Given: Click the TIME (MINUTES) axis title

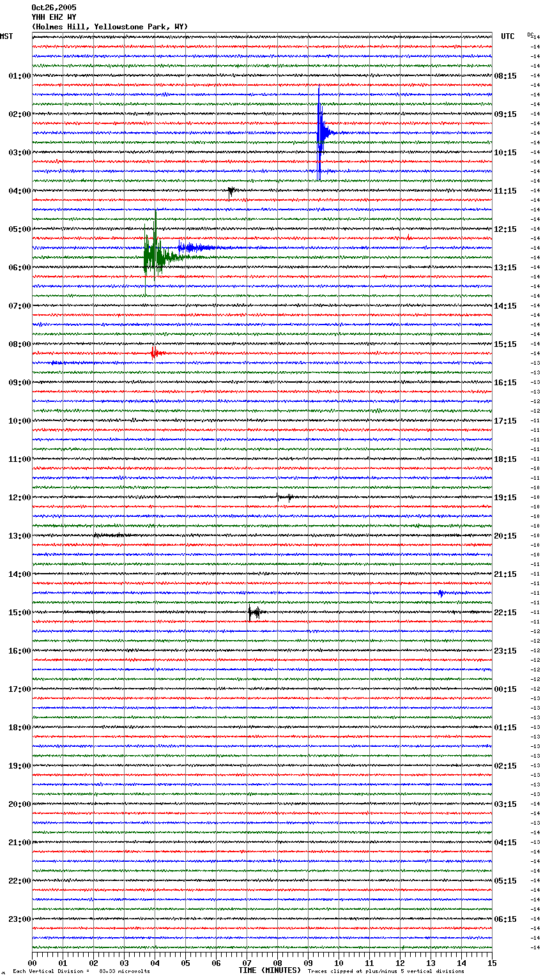Looking at the screenshot, I should point(270,970).
